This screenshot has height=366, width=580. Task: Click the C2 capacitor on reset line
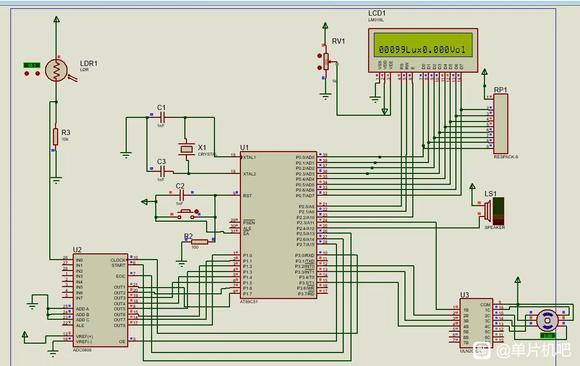tap(181, 195)
